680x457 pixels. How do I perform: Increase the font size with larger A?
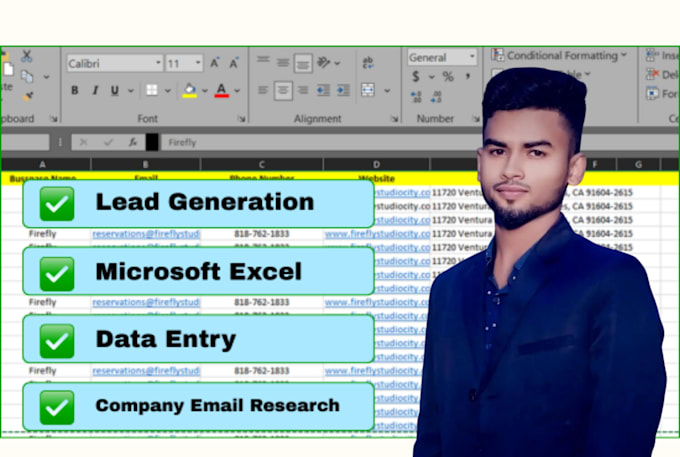215,63
